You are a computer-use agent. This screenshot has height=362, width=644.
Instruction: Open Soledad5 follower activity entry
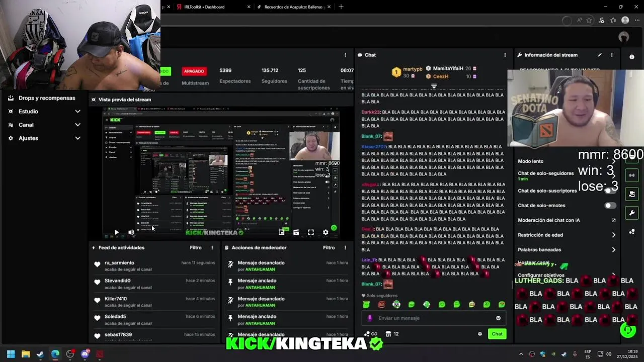(x=155, y=319)
